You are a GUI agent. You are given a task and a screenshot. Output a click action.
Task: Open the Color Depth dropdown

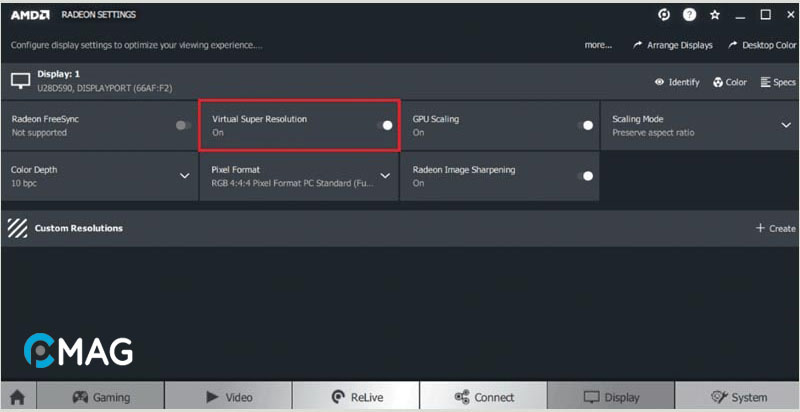(184, 176)
